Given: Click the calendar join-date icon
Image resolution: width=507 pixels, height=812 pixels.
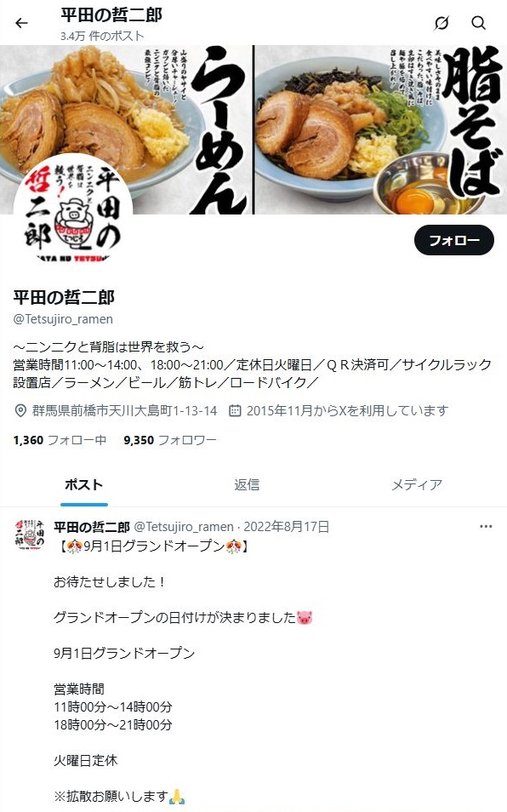Looking at the screenshot, I should [x=235, y=410].
